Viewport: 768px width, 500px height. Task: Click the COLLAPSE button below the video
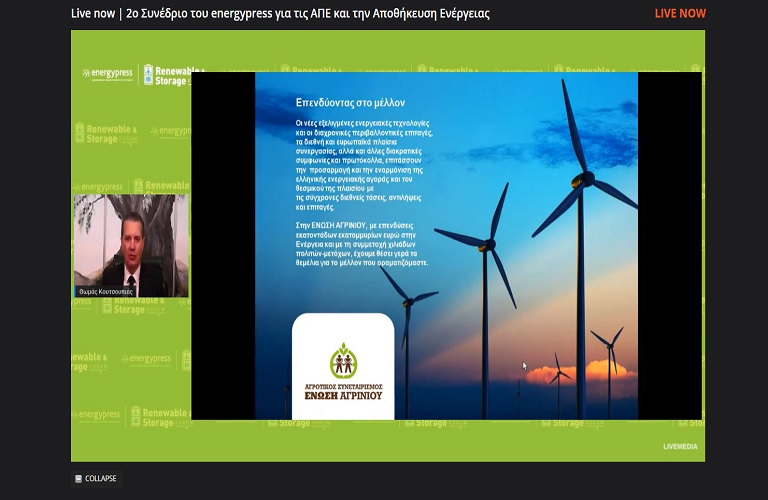[x=96, y=478]
